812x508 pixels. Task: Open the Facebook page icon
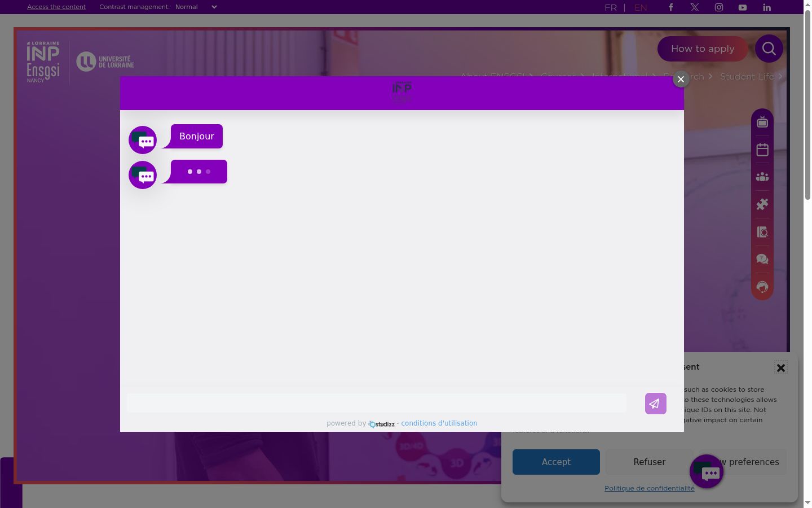pyautogui.click(x=670, y=7)
